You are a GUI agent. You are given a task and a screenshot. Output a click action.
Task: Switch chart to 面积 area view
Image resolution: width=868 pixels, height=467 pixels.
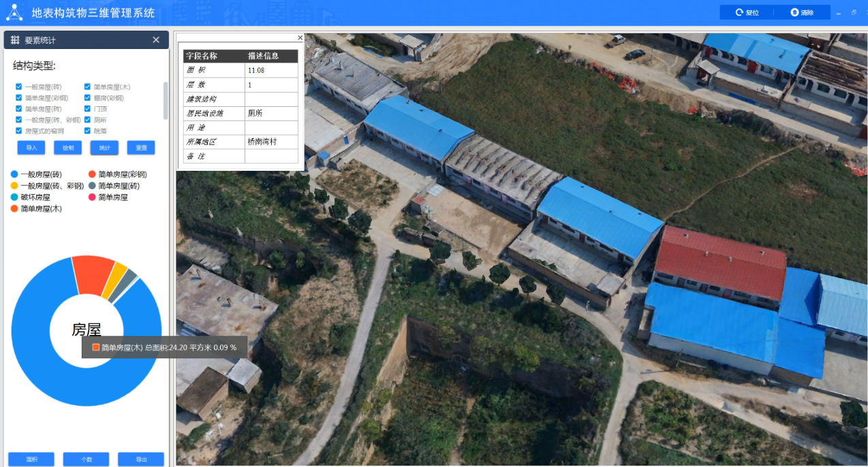[x=31, y=460]
